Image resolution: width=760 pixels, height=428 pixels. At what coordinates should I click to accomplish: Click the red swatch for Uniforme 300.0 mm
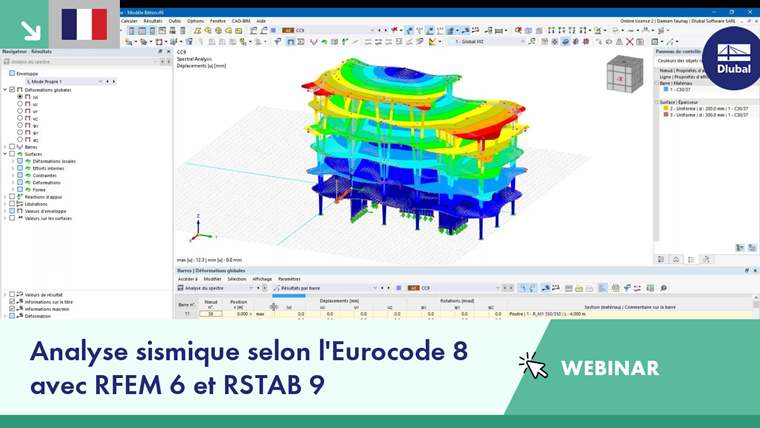click(666, 115)
